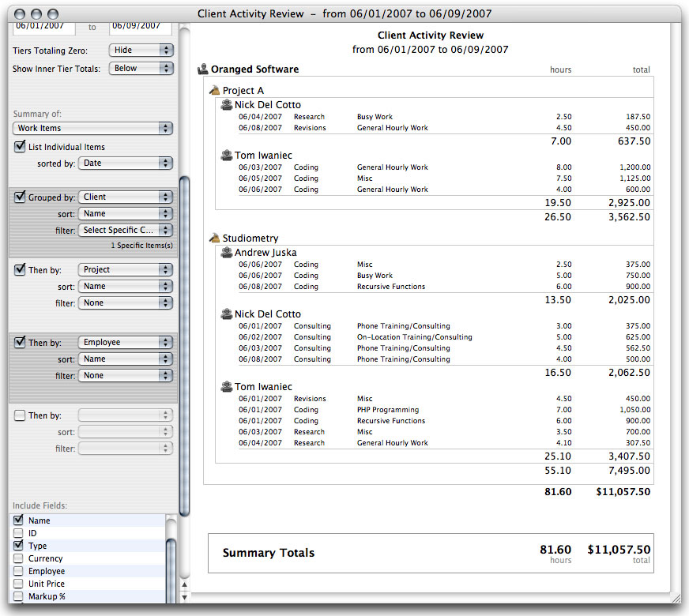Viewport: 689px width, 616px height.
Task: Check the Unit Price include field
Action: pyautogui.click(x=18, y=584)
